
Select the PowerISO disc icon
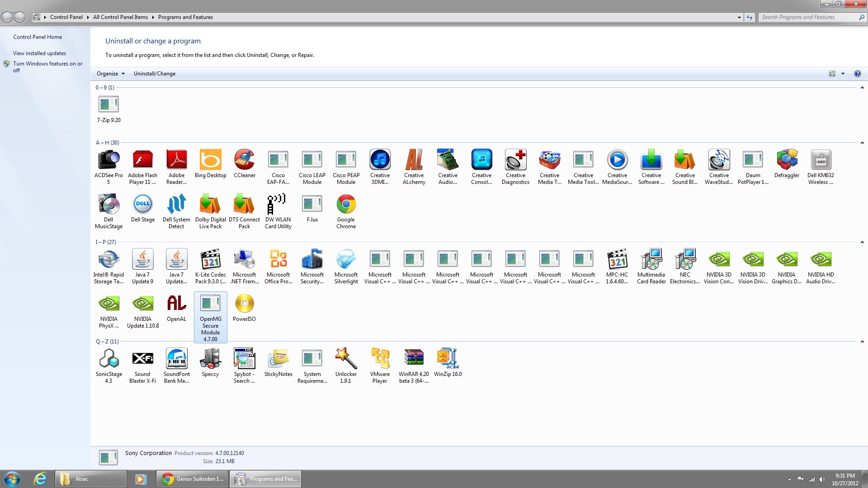[x=244, y=304]
